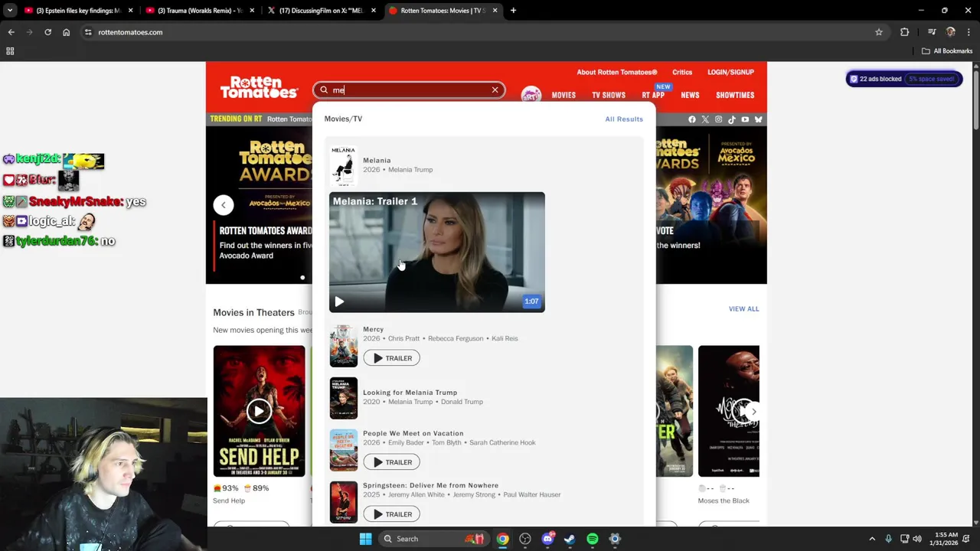Click the Trailer button for Mercy

coord(391,358)
